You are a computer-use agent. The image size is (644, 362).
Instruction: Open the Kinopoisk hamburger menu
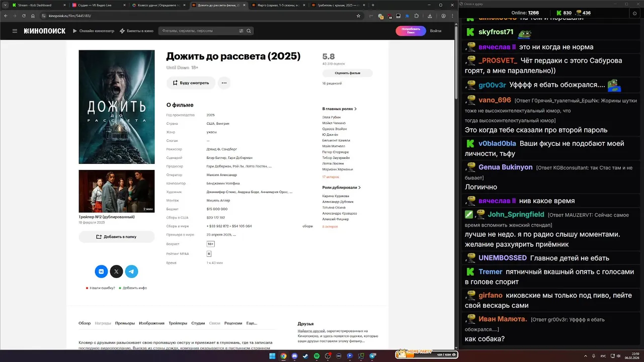click(15, 31)
